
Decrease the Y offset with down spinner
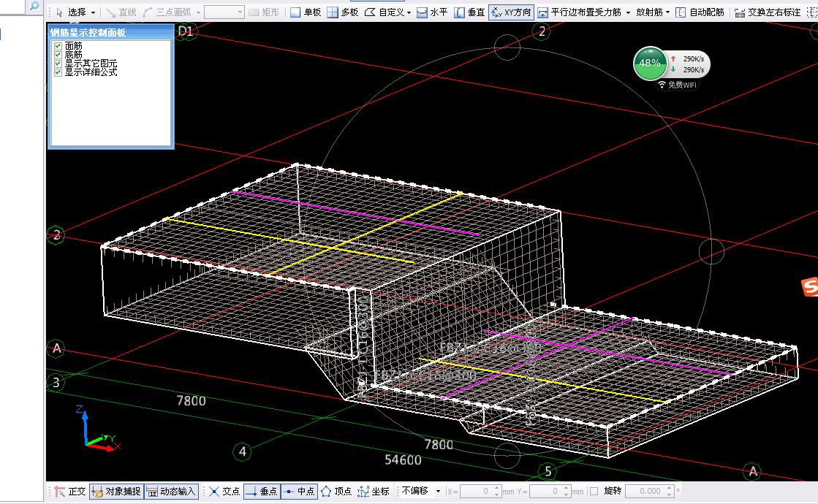click(567, 495)
